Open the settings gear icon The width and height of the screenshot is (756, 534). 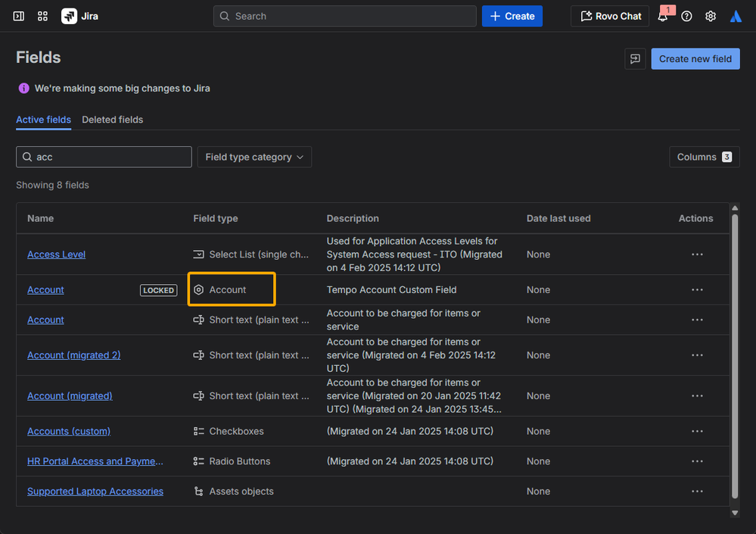[x=711, y=16]
